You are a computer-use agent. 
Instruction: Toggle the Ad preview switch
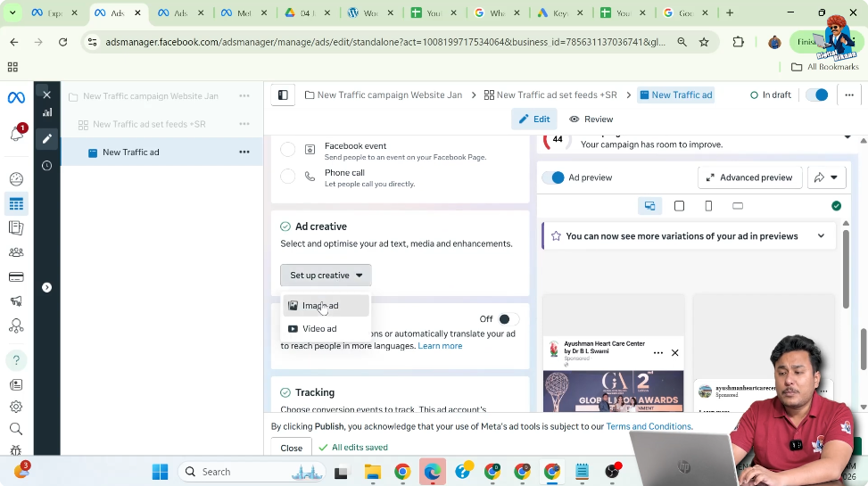[x=553, y=177]
